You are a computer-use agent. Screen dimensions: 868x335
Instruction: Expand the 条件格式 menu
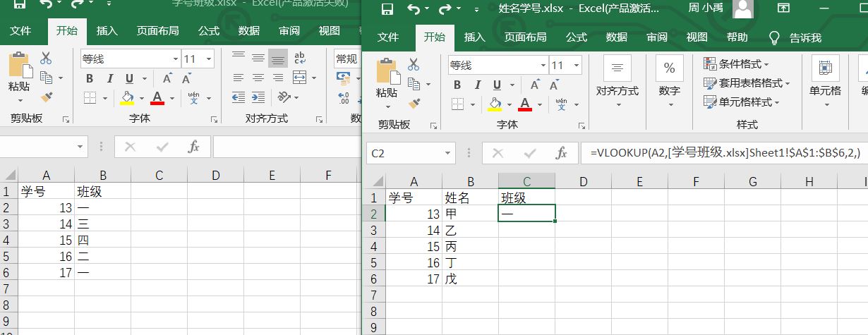pyautogui.click(x=737, y=64)
